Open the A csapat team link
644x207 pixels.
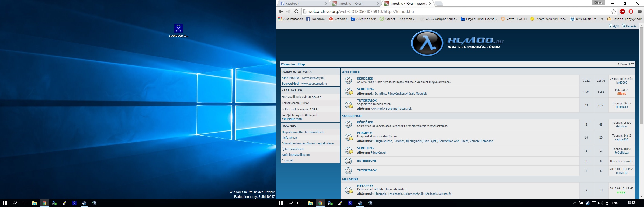coord(287,160)
